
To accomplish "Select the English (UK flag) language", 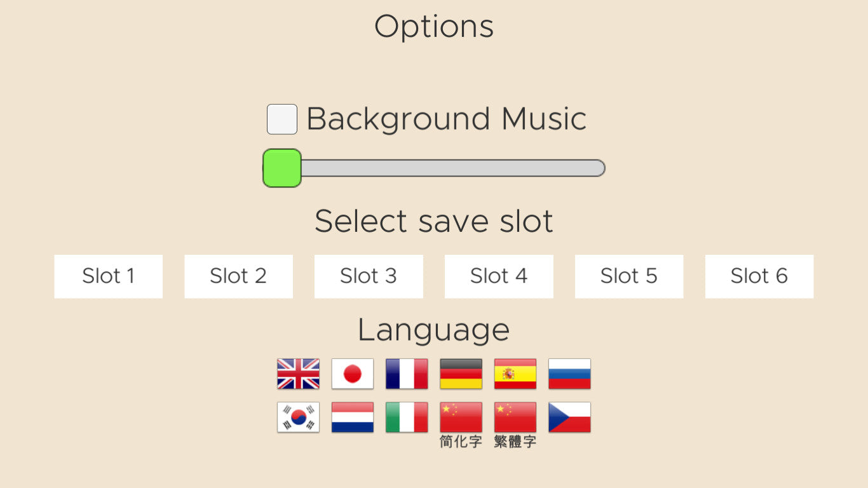I will click(298, 374).
